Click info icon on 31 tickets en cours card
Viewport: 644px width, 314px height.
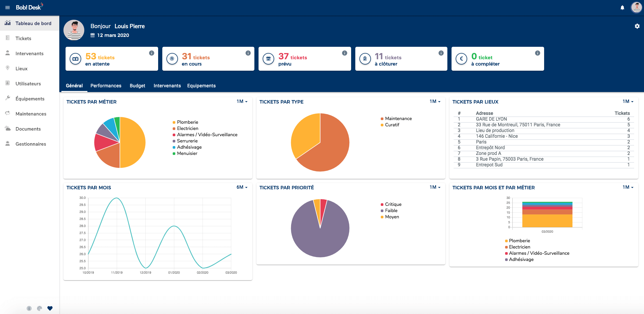click(x=248, y=53)
